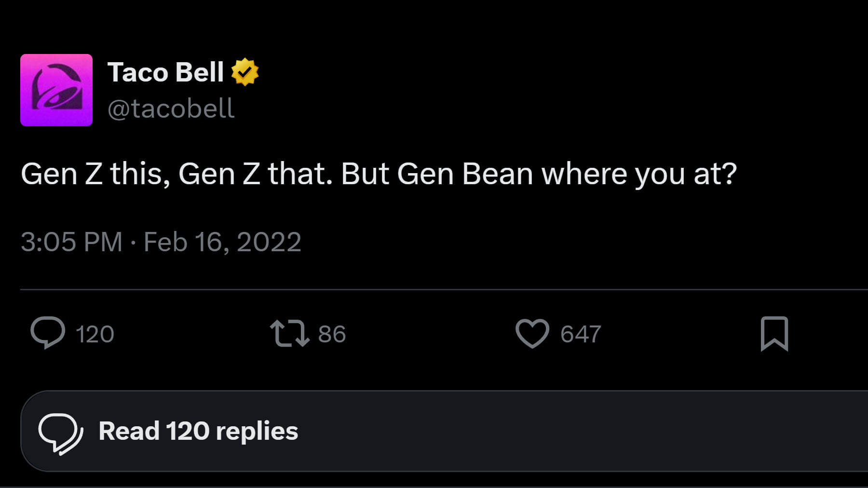Repost the tweet using the retweet arrows
The width and height of the screenshot is (868, 488).
point(289,333)
